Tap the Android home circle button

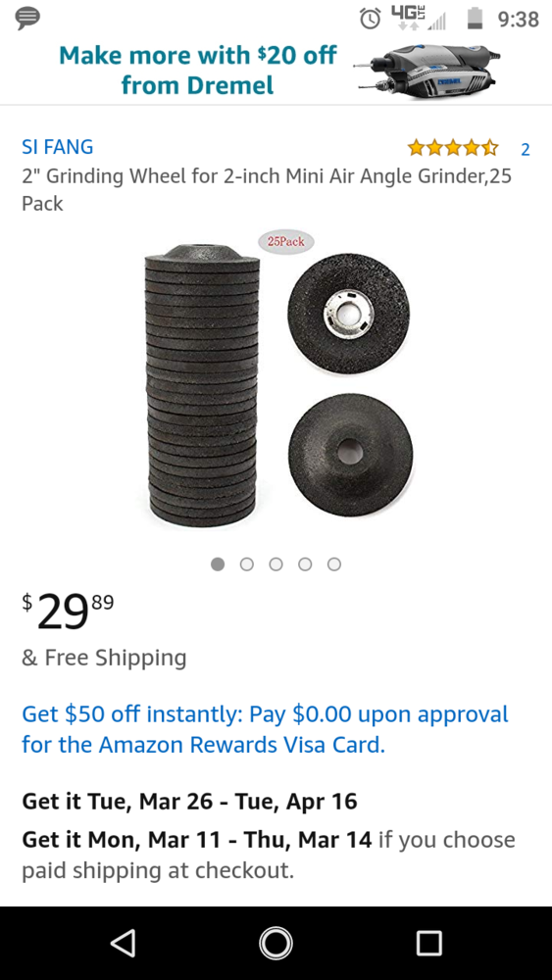[276, 943]
